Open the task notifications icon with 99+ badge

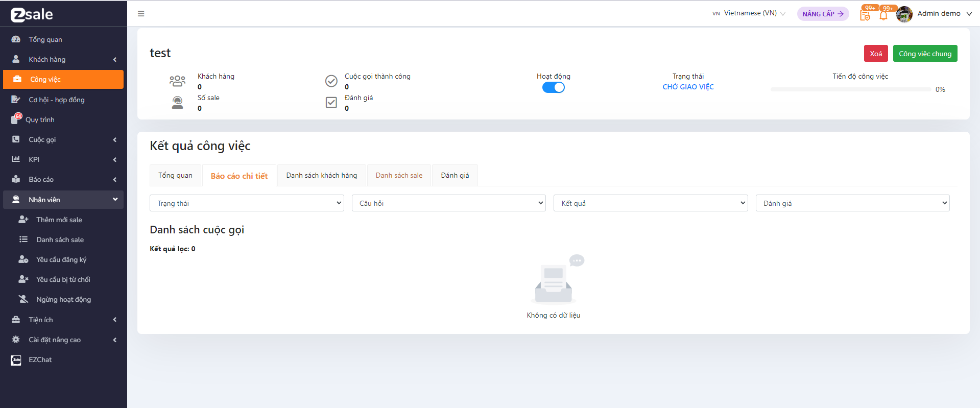click(865, 15)
